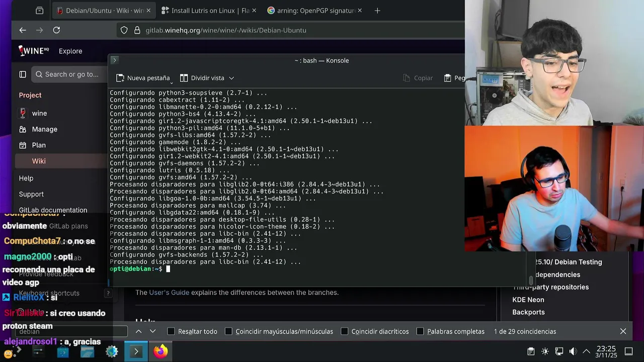644x362 pixels.
Task: Jump to Backports section
Action: point(528,312)
